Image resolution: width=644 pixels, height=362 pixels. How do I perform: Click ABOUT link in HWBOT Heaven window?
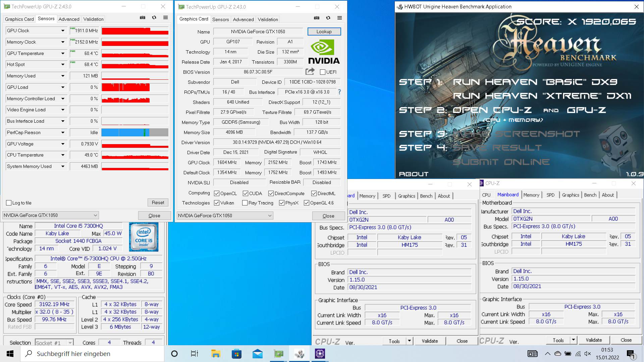point(414,174)
